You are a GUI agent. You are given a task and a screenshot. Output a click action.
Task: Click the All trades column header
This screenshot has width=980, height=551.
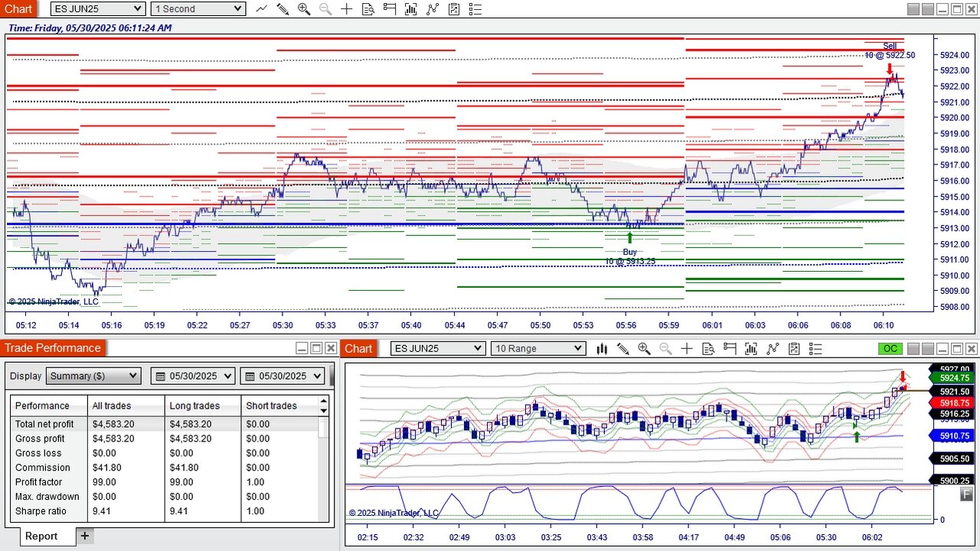coord(126,406)
